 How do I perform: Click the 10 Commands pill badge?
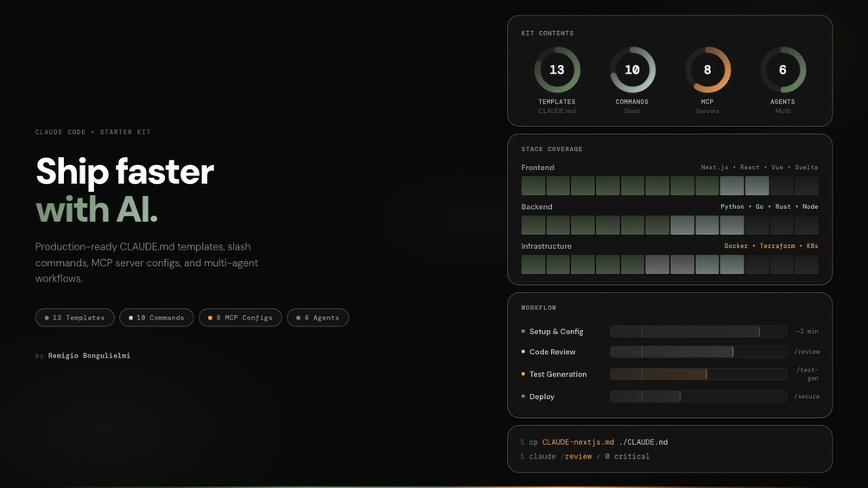click(156, 318)
